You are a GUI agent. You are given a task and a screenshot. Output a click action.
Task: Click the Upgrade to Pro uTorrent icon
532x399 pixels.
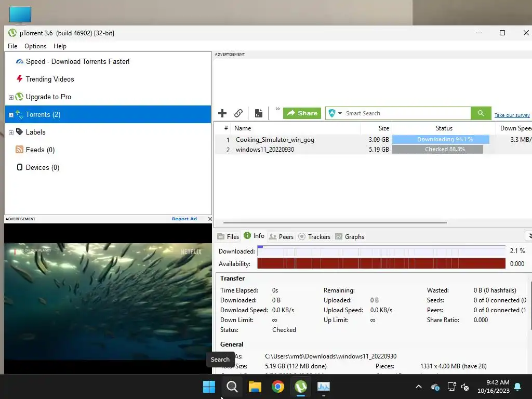[19, 97]
